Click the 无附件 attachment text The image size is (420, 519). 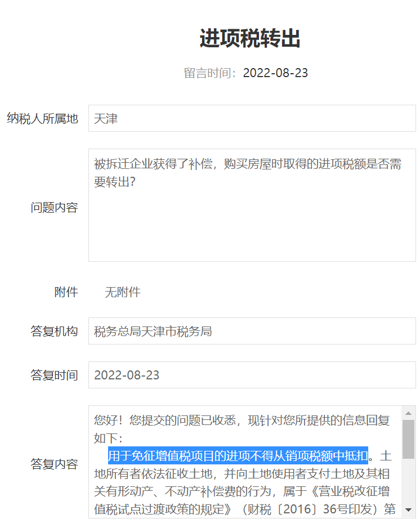pyautogui.click(x=123, y=292)
